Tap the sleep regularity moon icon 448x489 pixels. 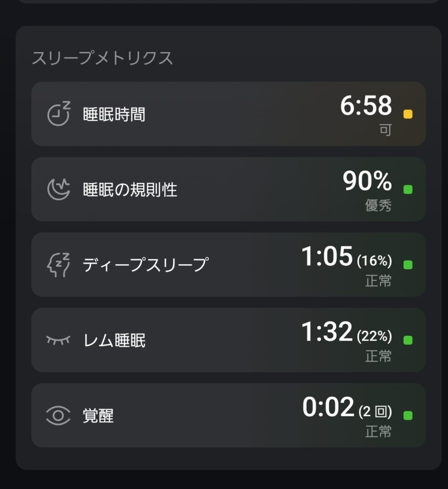[x=58, y=190]
